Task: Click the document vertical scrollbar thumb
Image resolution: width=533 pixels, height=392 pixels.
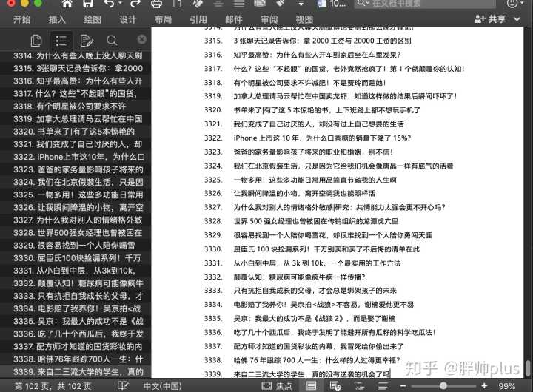Action: [528, 368]
